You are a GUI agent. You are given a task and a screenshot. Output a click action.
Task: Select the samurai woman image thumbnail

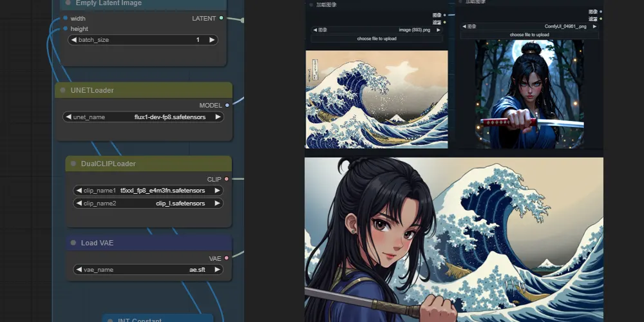(x=529, y=94)
